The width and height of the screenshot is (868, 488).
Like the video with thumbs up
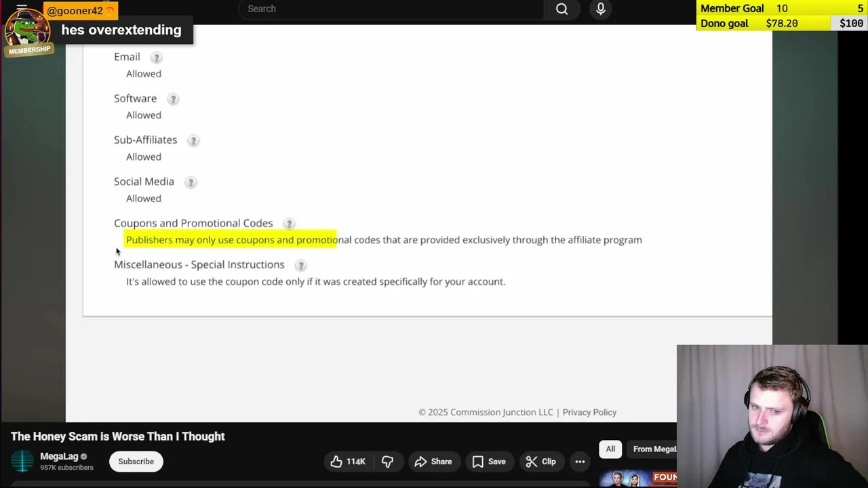pos(348,462)
